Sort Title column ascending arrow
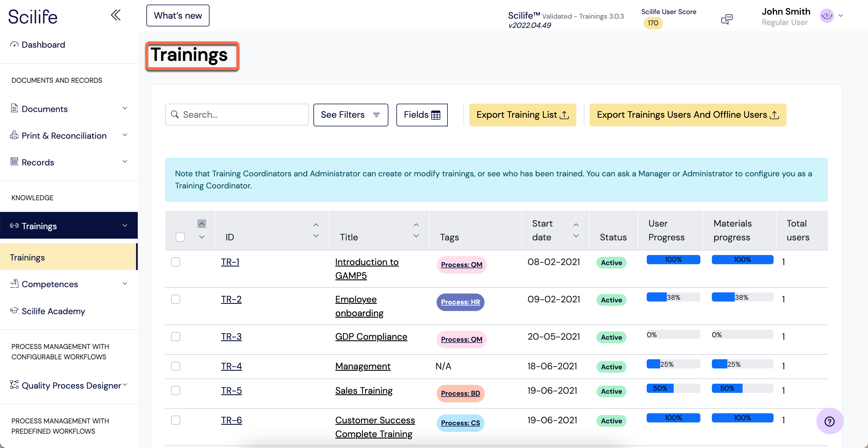 pyautogui.click(x=416, y=225)
